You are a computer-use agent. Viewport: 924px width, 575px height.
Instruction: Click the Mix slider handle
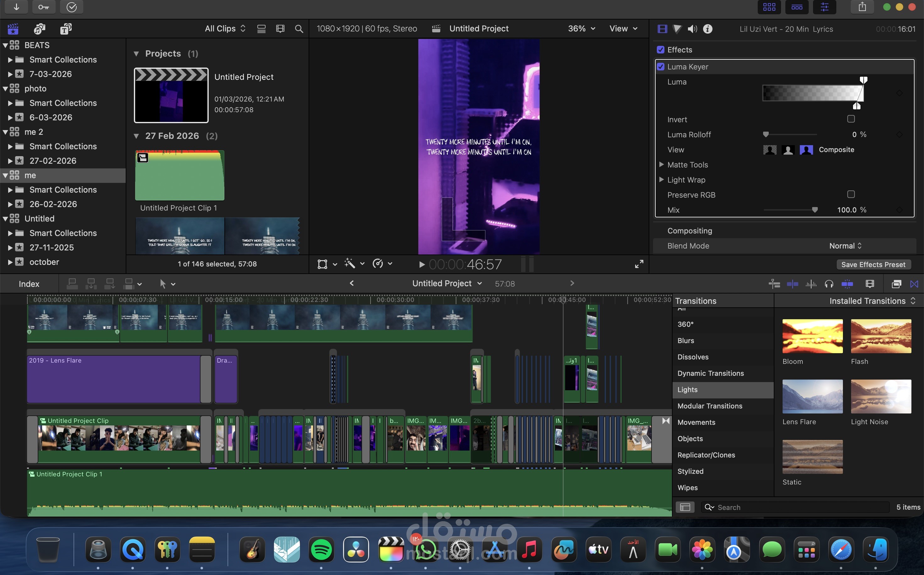click(x=814, y=210)
